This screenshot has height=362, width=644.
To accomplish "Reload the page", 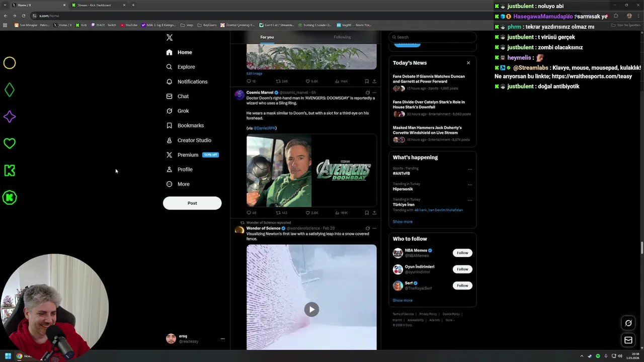I will point(24,16).
